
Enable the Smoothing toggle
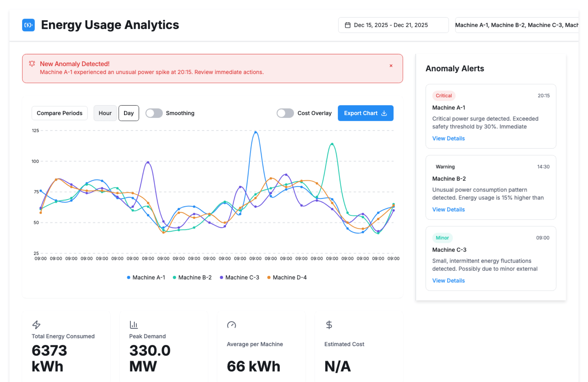tap(154, 113)
